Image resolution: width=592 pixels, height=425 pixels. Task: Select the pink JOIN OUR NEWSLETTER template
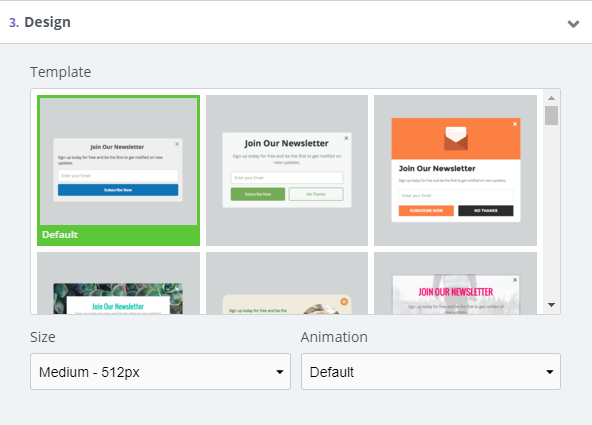click(x=455, y=283)
